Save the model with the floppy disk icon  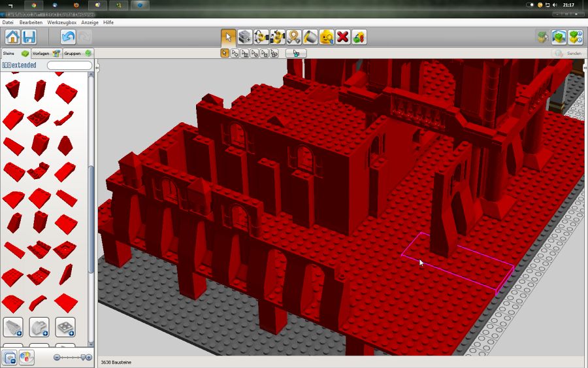pos(29,37)
